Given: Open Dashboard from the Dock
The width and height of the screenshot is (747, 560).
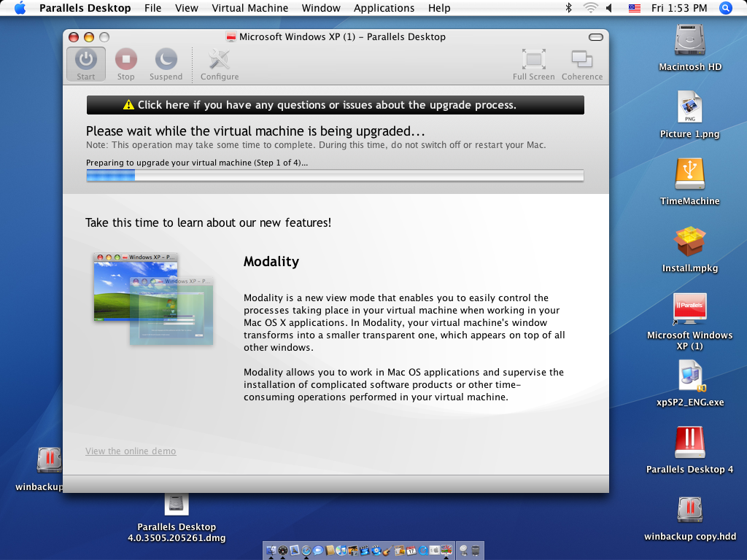Looking at the screenshot, I should [283, 551].
